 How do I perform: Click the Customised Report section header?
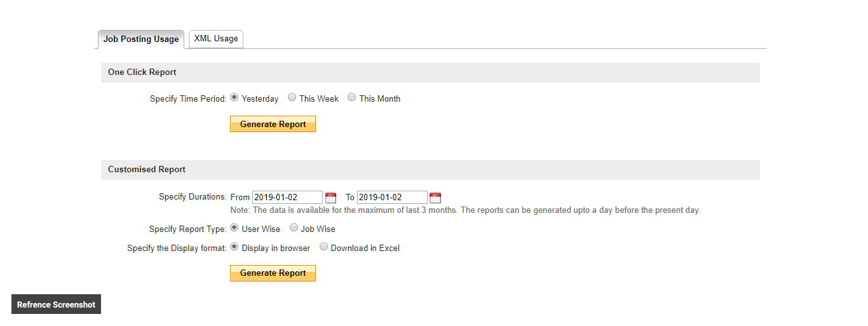point(147,170)
